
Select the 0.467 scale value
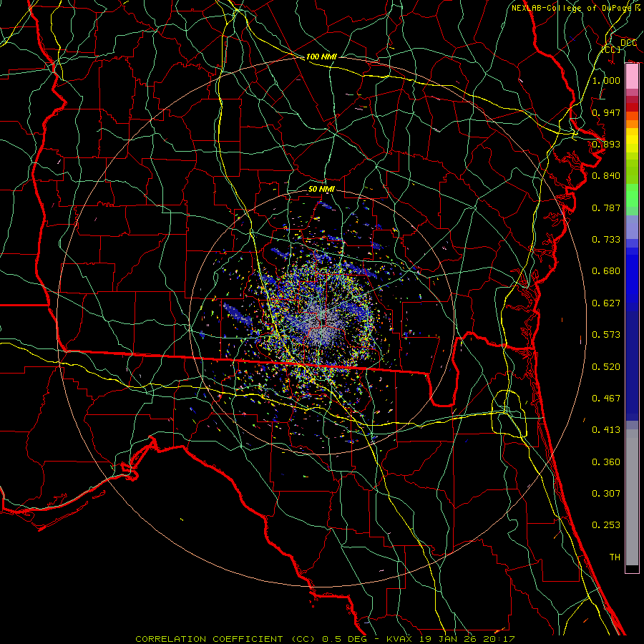pos(606,399)
